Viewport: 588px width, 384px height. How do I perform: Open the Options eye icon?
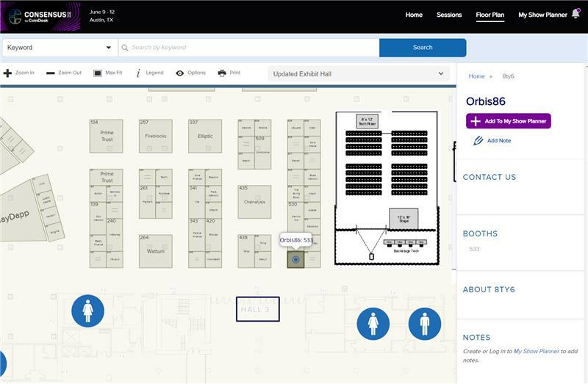[x=180, y=73]
